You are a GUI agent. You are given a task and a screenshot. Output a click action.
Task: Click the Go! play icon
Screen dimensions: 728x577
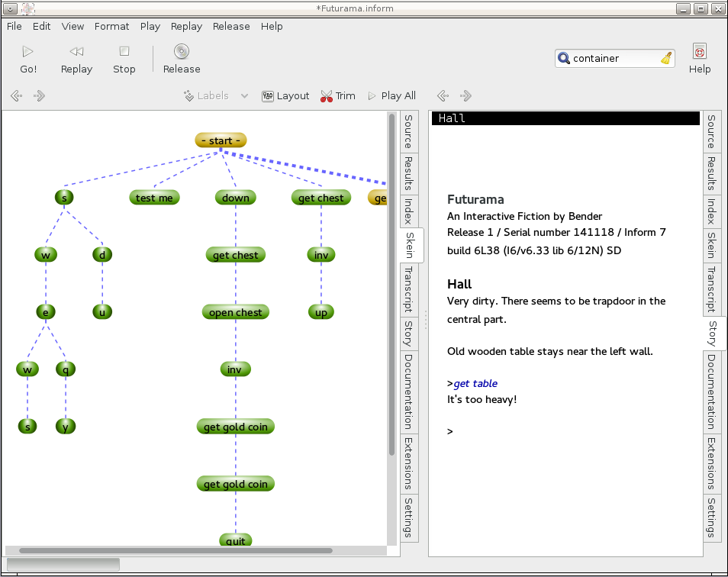click(28, 52)
